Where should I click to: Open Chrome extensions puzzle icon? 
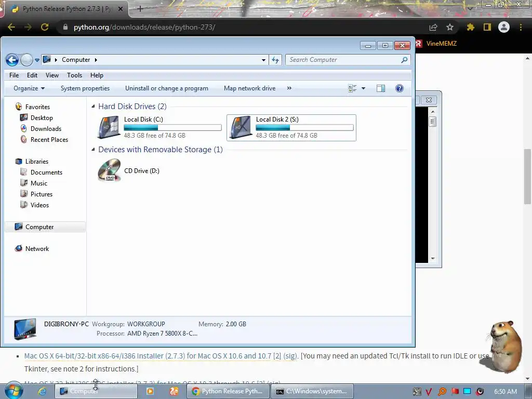[x=471, y=27]
